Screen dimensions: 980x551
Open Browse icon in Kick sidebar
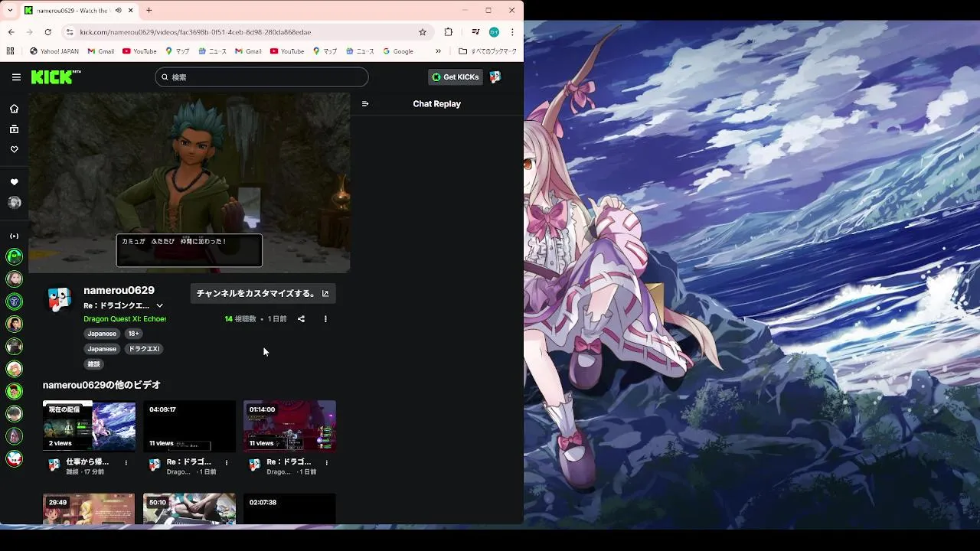coord(14,129)
